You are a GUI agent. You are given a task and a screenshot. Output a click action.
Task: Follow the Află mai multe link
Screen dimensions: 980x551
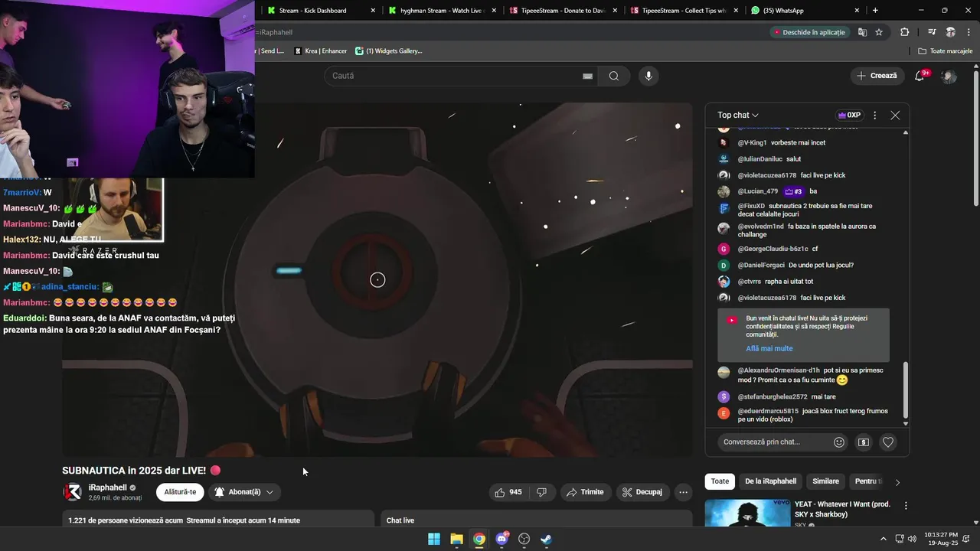click(769, 348)
